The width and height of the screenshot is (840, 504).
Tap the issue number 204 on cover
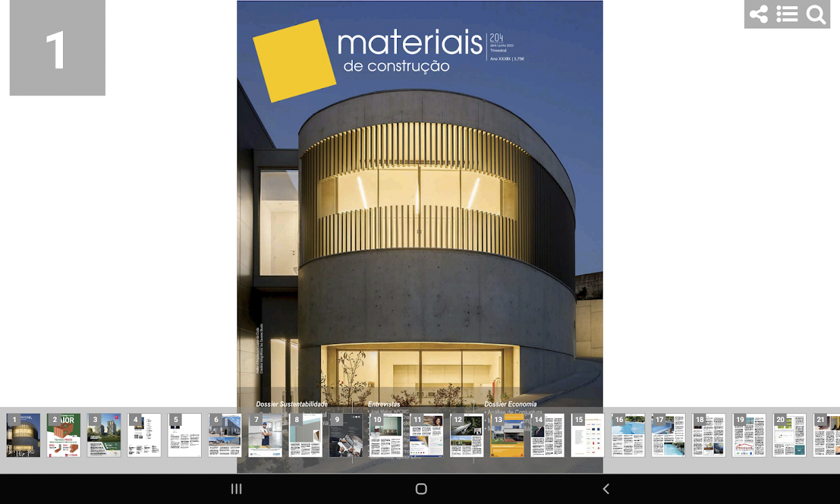click(497, 38)
